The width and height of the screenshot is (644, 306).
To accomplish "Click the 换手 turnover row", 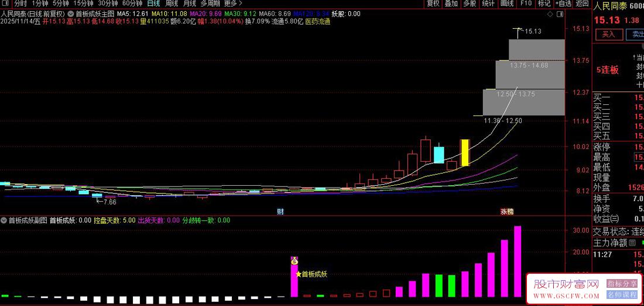I will click(619, 199).
